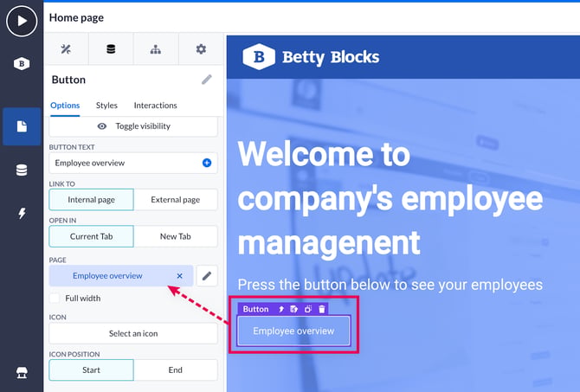Open the page settings gear icon
580x392 pixels.
click(201, 48)
